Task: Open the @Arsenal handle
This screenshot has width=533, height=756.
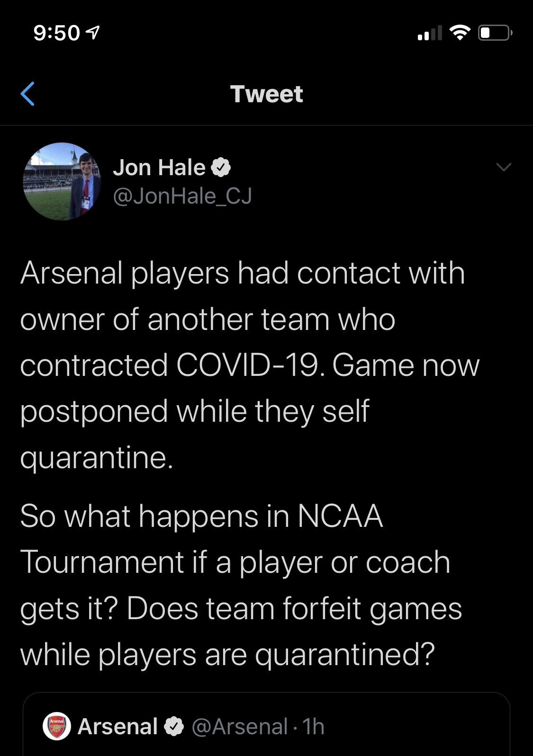Action: tap(240, 726)
